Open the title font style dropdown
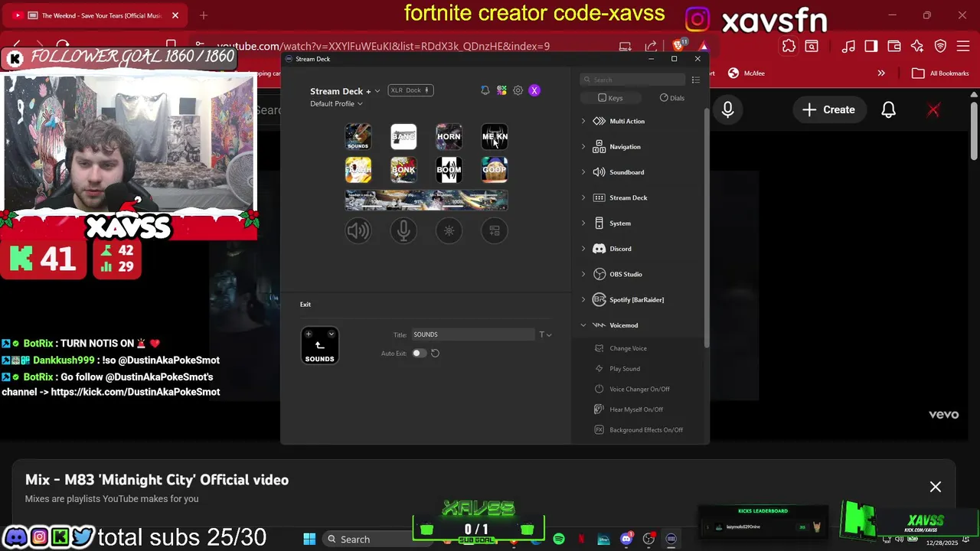Screen dimensions: 980x551 tap(545, 334)
